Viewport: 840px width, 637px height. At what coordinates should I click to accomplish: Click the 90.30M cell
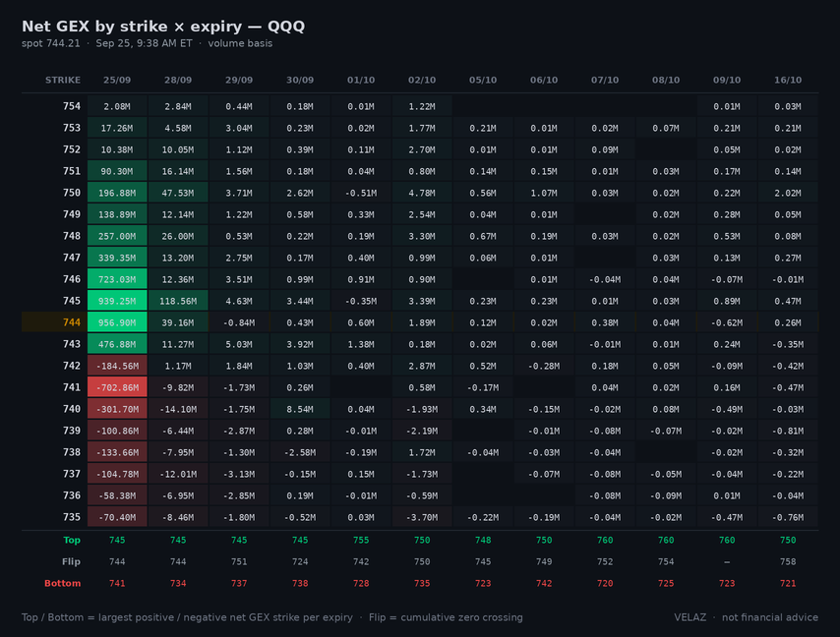pyautogui.click(x=117, y=171)
